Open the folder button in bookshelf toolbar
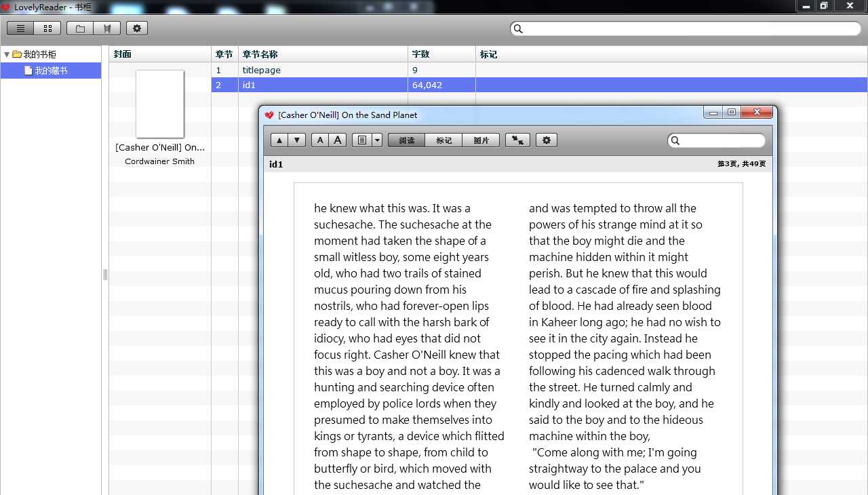 point(80,28)
